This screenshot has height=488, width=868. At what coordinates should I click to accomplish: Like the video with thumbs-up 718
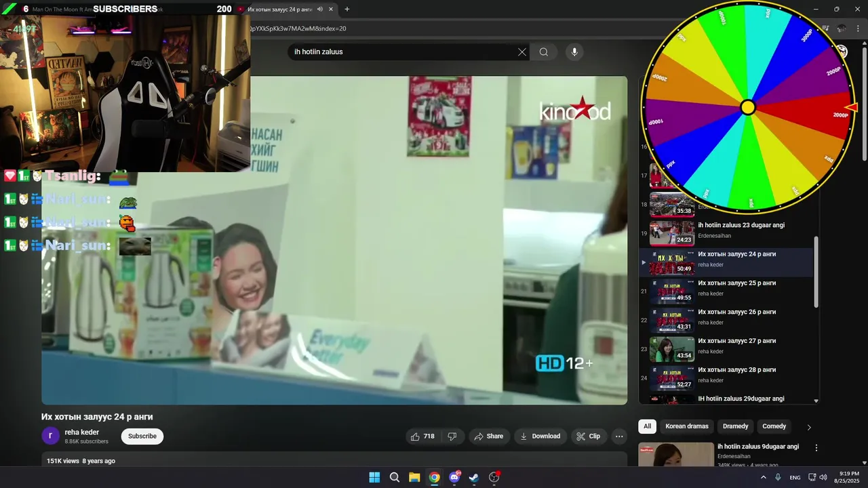tap(422, 436)
